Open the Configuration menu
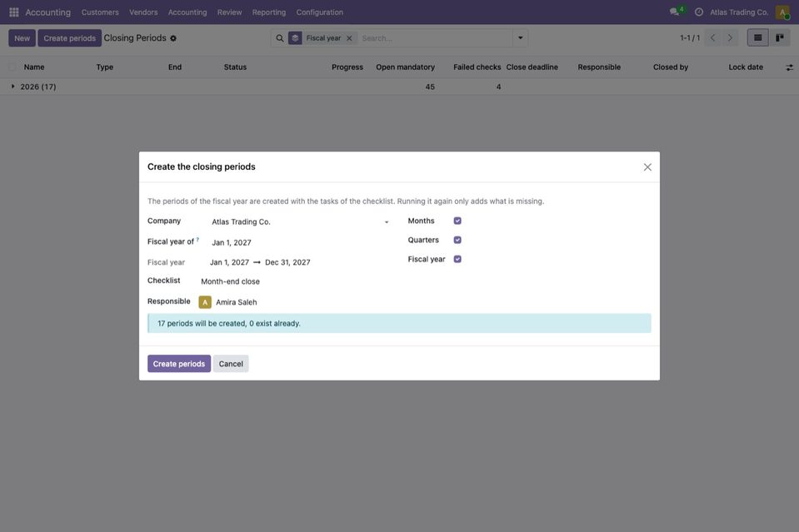 (319, 12)
